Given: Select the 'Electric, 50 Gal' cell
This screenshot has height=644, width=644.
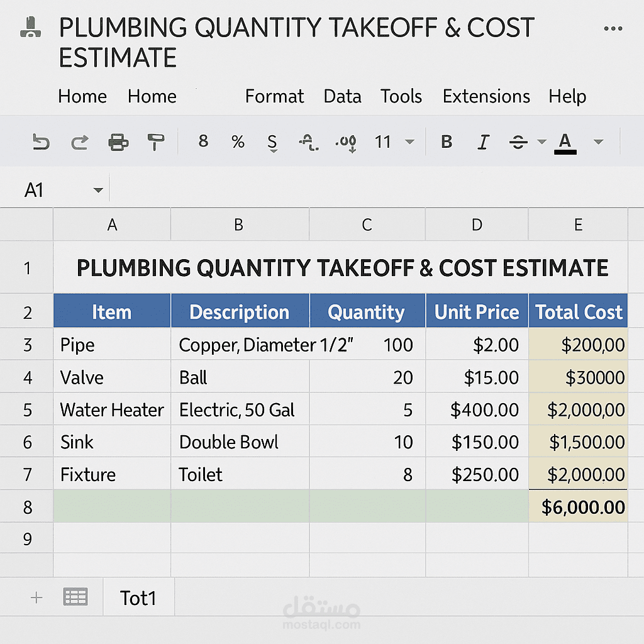Looking at the screenshot, I should pyautogui.click(x=240, y=409).
